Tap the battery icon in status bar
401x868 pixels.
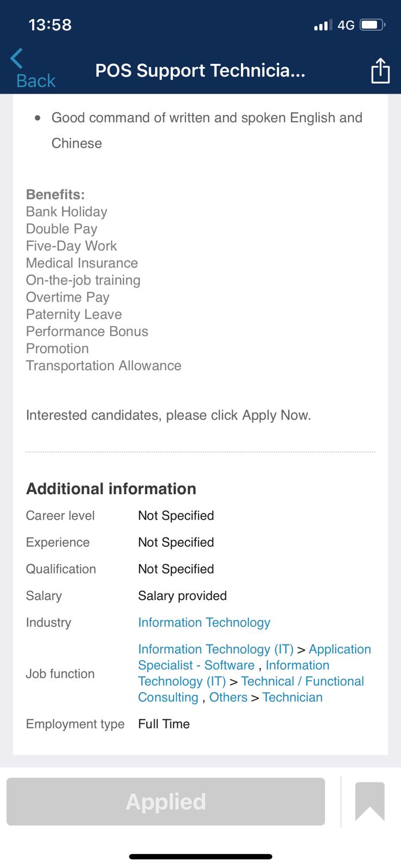372,25
